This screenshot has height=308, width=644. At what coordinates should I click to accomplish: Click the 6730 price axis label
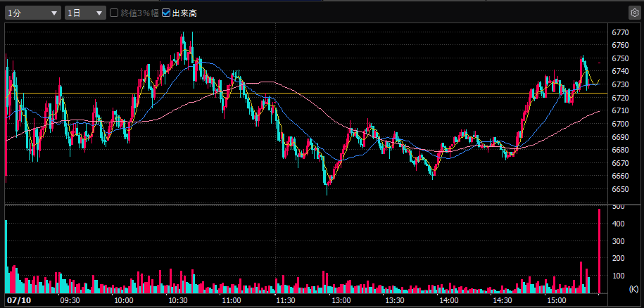[619, 84]
